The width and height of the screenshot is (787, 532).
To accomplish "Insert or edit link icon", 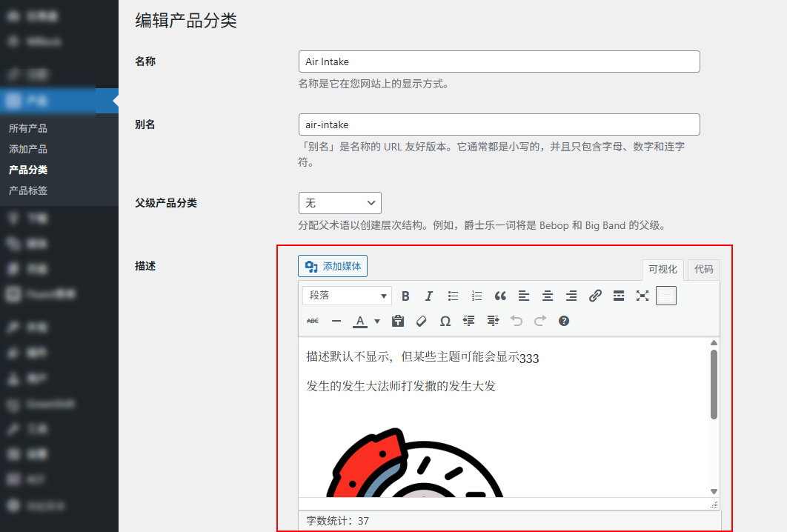I will coord(595,296).
